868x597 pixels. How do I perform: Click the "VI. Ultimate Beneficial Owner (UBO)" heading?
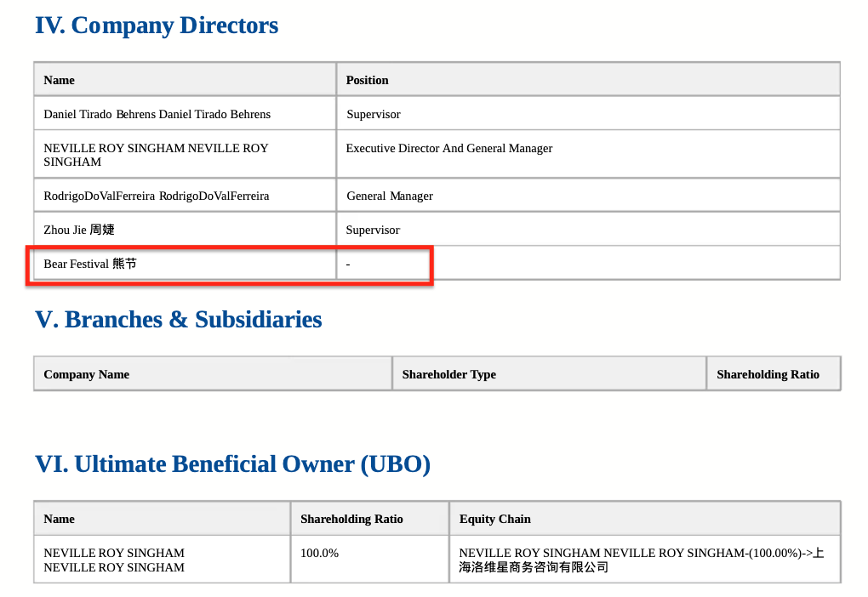pos(232,464)
